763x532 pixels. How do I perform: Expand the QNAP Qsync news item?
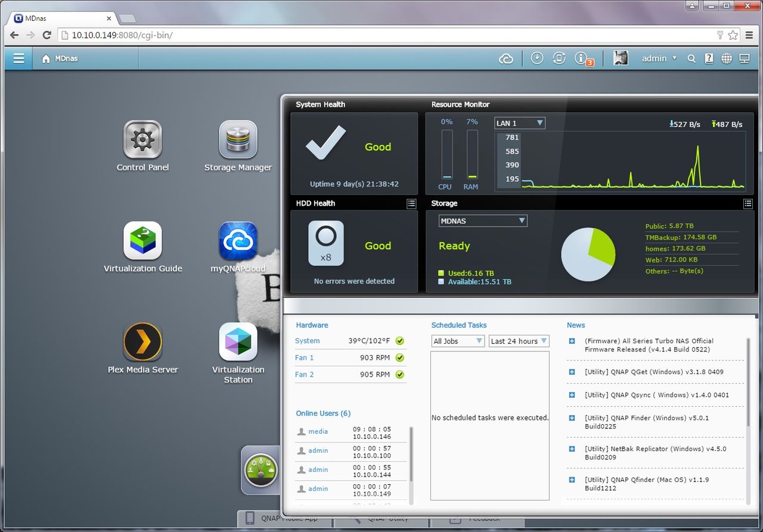point(572,394)
